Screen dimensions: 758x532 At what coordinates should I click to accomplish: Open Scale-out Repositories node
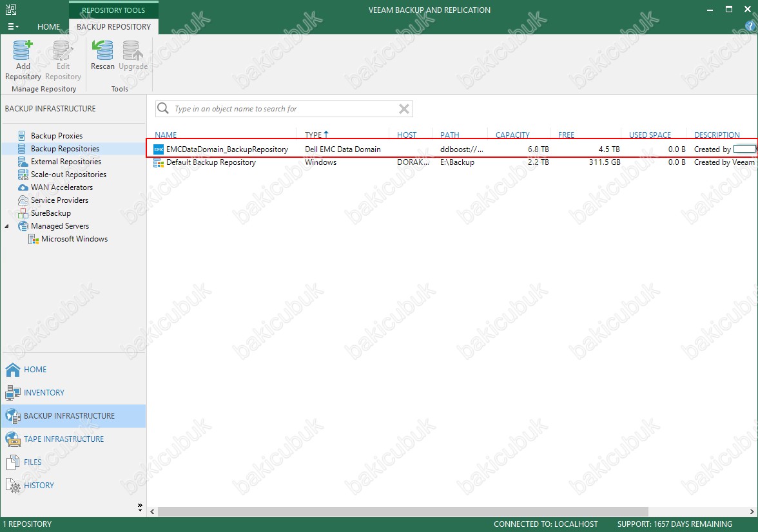tap(68, 175)
